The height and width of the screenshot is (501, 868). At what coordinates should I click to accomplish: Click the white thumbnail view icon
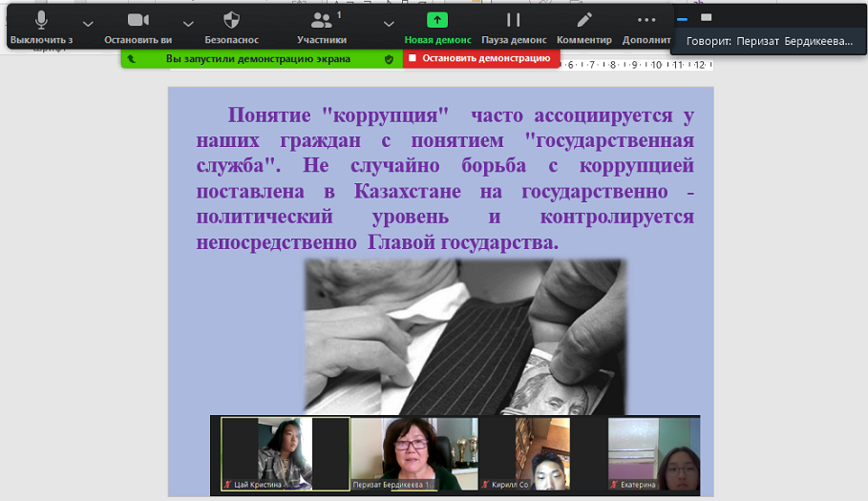tap(706, 17)
